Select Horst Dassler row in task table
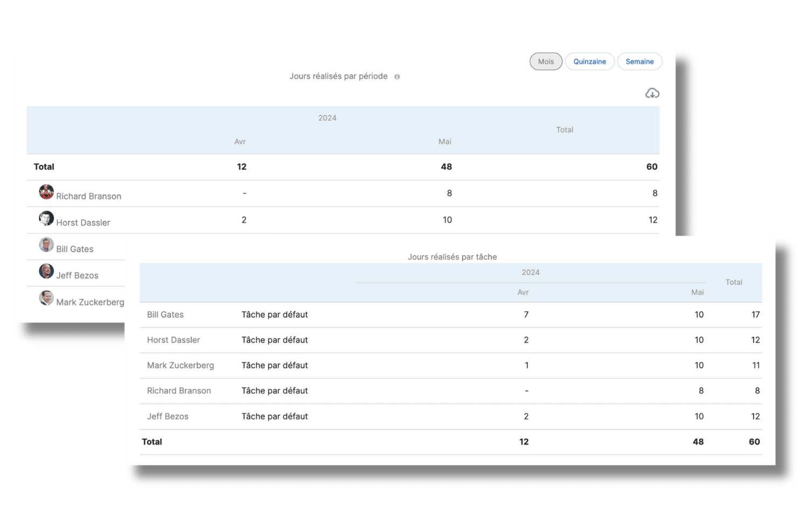This screenshot has width=812, height=505. point(451,340)
